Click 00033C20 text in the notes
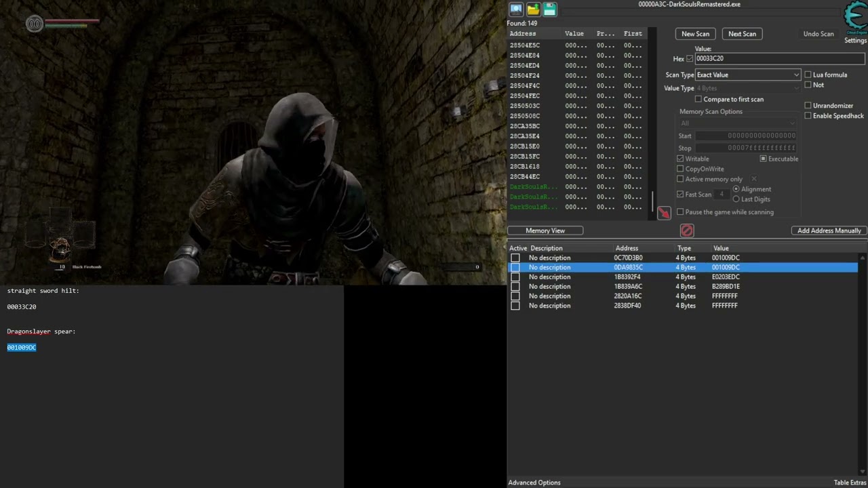 coord(22,307)
